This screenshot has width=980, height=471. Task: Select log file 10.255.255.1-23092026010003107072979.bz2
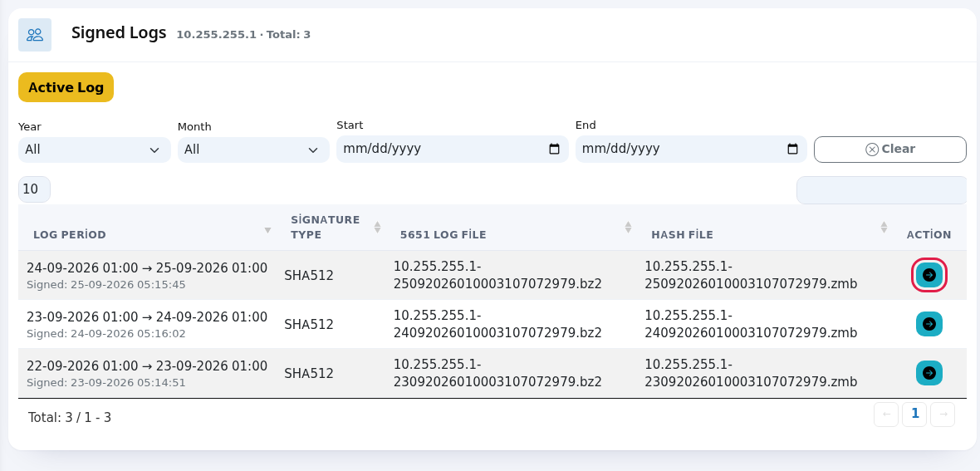pyautogui.click(x=497, y=373)
